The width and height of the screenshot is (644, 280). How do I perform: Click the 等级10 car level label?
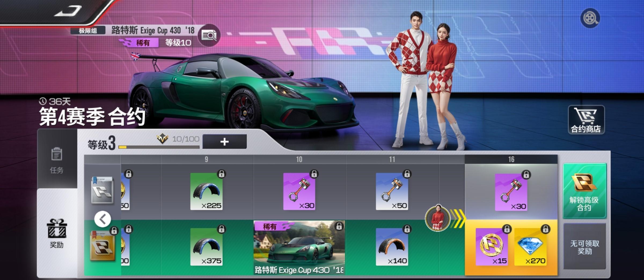[178, 43]
